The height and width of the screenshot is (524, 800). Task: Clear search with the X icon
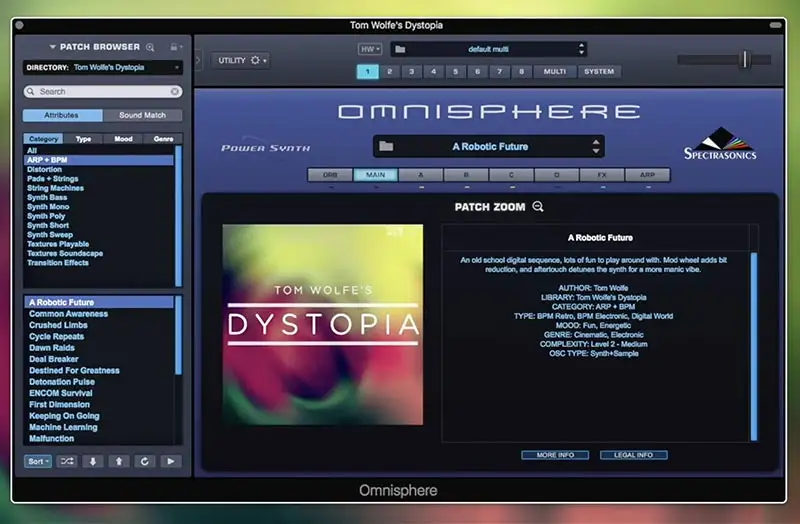[174, 91]
